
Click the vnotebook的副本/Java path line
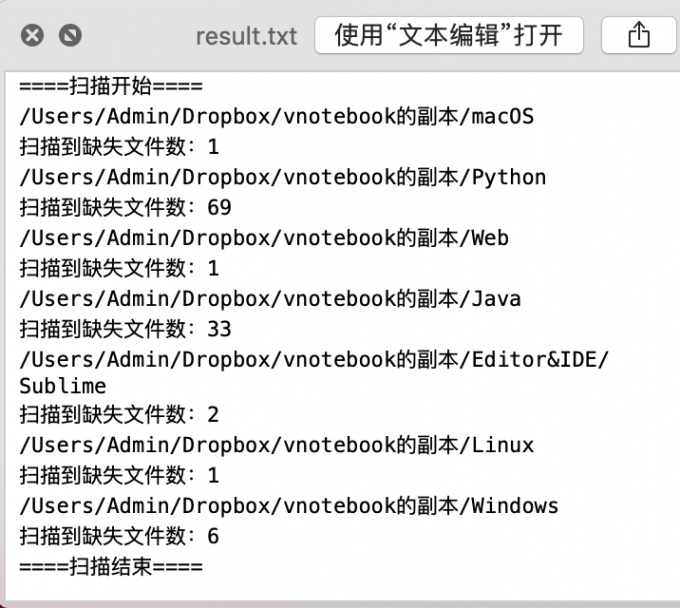pos(270,299)
